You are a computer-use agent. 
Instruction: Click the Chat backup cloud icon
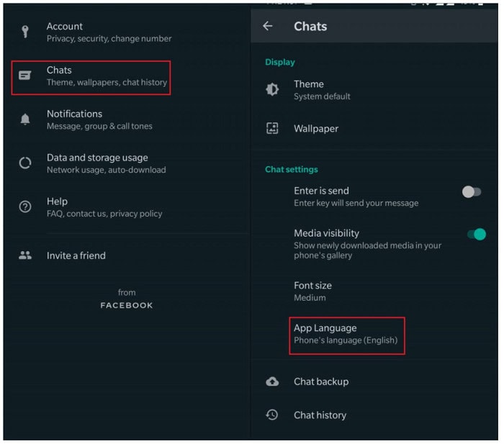click(x=272, y=381)
